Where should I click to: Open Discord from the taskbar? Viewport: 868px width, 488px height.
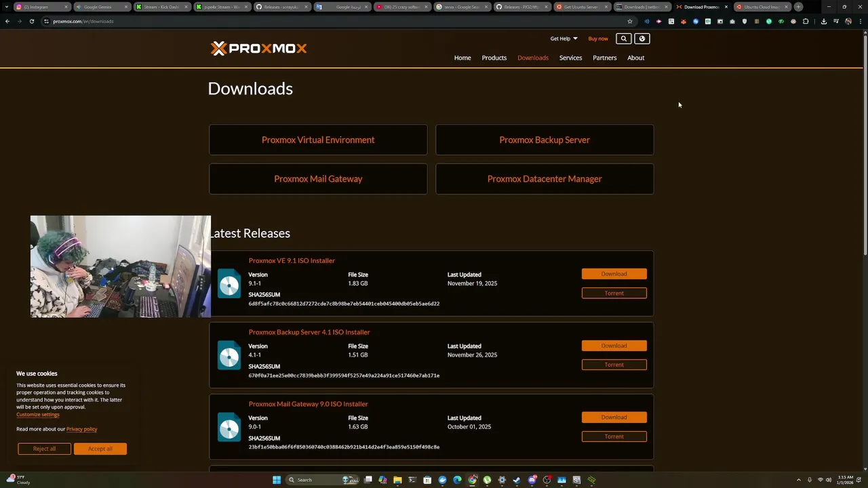click(x=532, y=480)
